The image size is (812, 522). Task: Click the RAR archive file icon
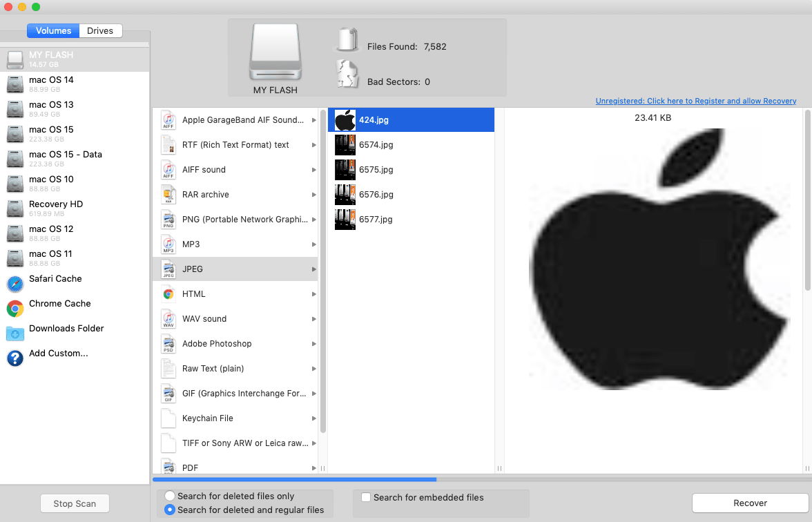click(168, 195)
